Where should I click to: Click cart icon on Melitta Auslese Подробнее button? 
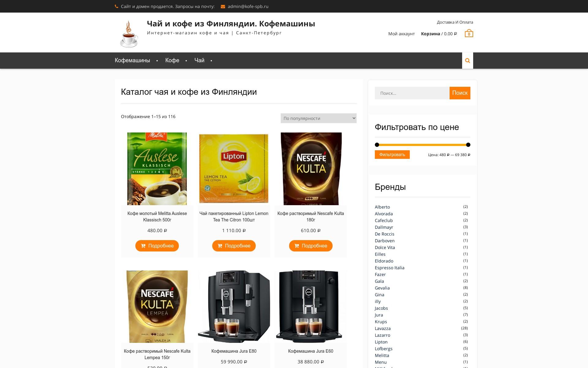point(143,246)
